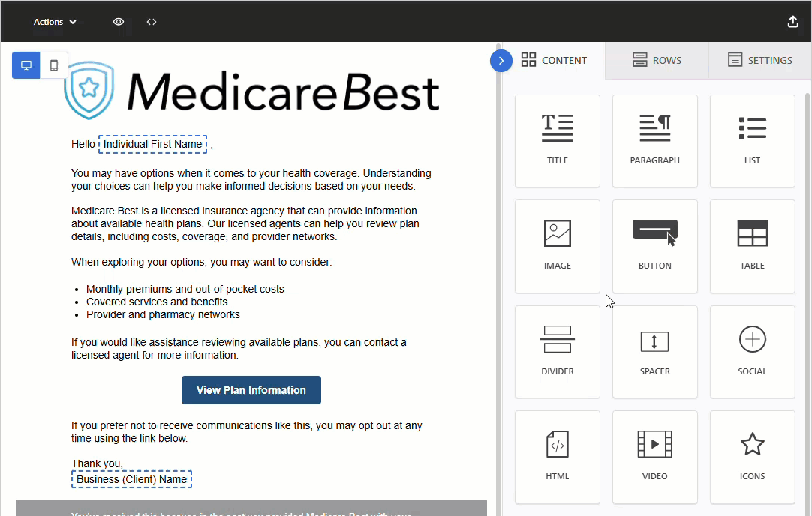Image resolution: width=812 pixels, height=516 pixels.
Task: Insert a Spacer element
Action: click(654, 351)
